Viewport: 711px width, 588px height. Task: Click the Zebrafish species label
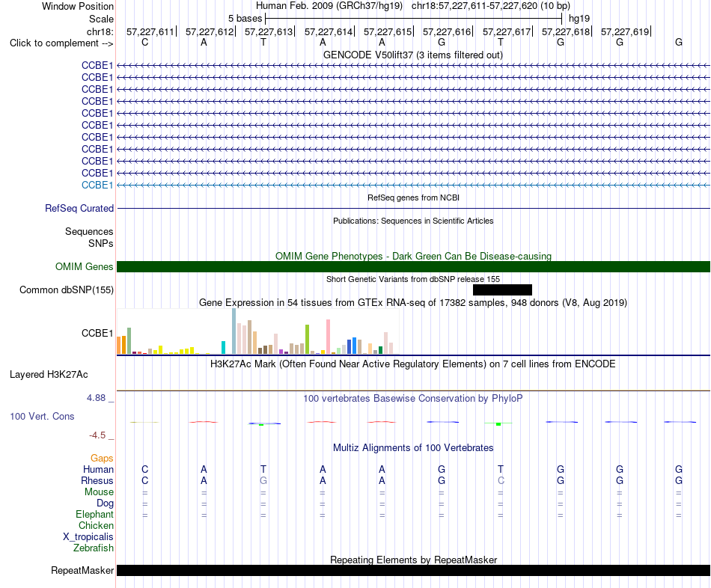pyautogui.click(x=94, y=548)
